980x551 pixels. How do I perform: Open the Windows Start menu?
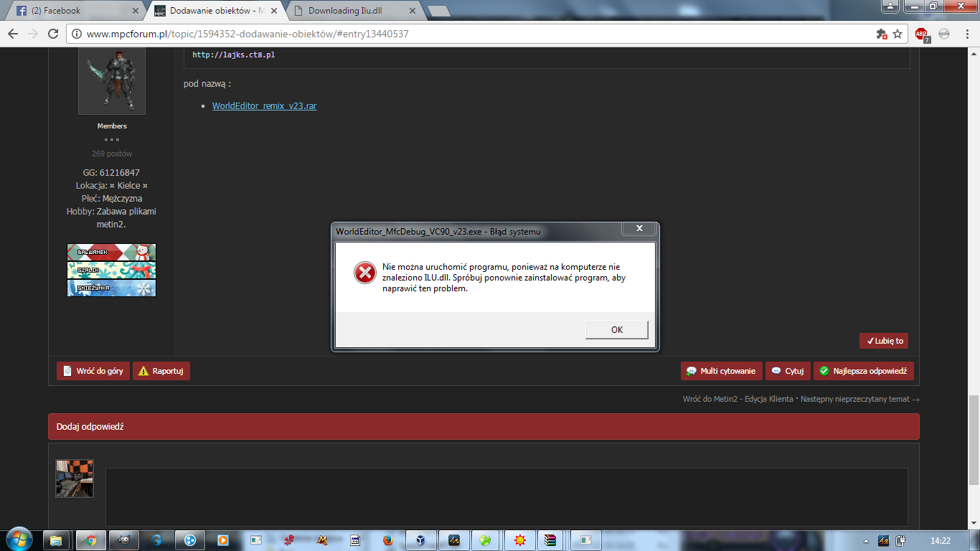(x=19, y=540)
